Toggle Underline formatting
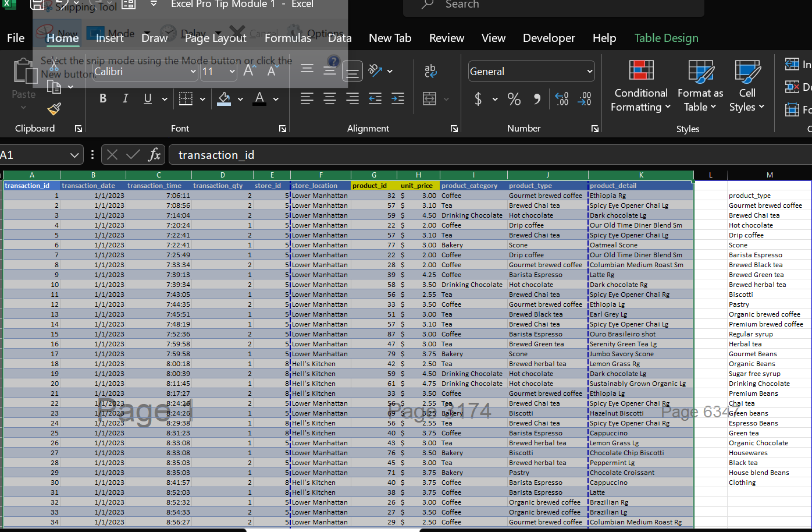 [x=148, y=98]
